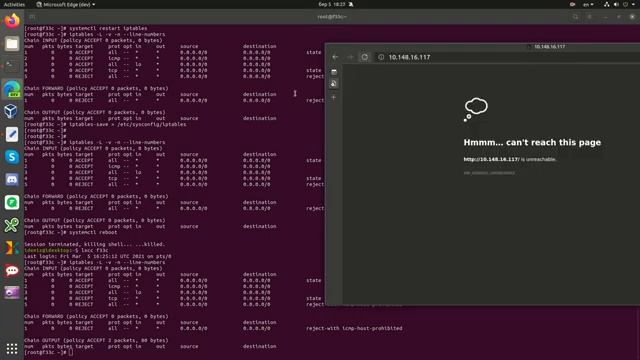Open the volume icon in top bar
Screen dimensions: 640x360
coord(616,4)
